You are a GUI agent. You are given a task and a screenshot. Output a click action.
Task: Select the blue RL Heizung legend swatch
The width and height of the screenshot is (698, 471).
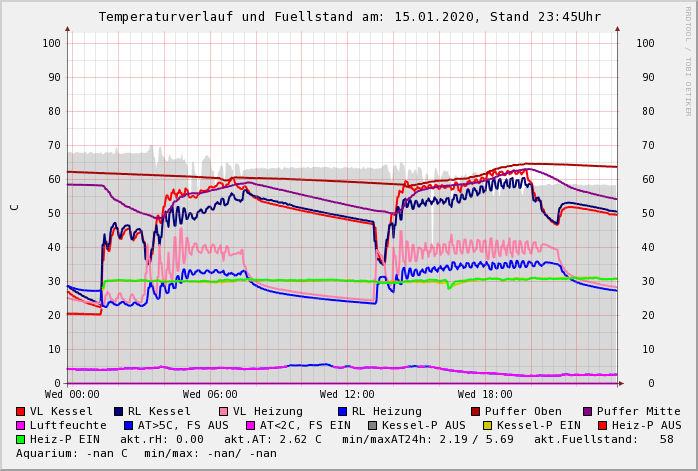pyautogui.click(x=341, y=411)
